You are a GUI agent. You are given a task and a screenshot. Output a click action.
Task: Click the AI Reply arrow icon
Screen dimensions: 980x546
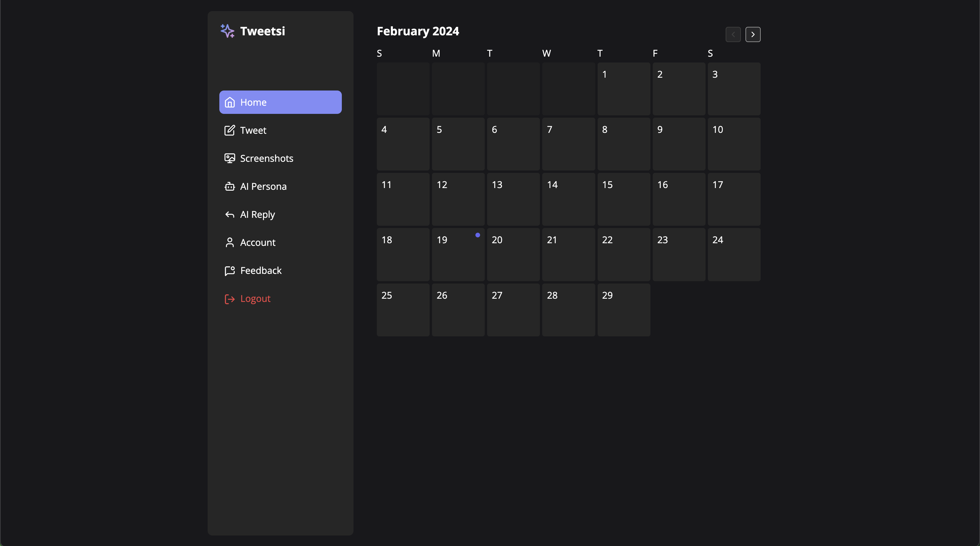pos(230,215)
